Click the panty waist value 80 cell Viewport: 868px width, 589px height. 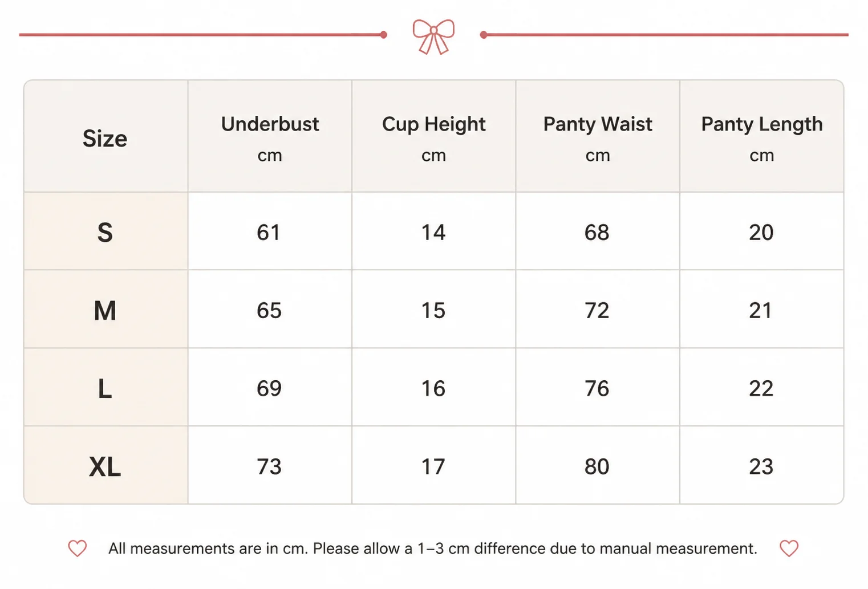[x=598, y=465]
